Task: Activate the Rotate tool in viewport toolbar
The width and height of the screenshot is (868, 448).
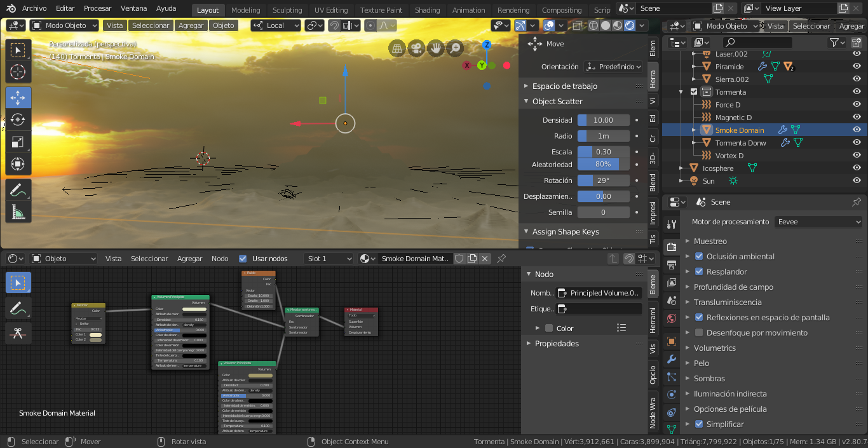Action: point(18,120)
